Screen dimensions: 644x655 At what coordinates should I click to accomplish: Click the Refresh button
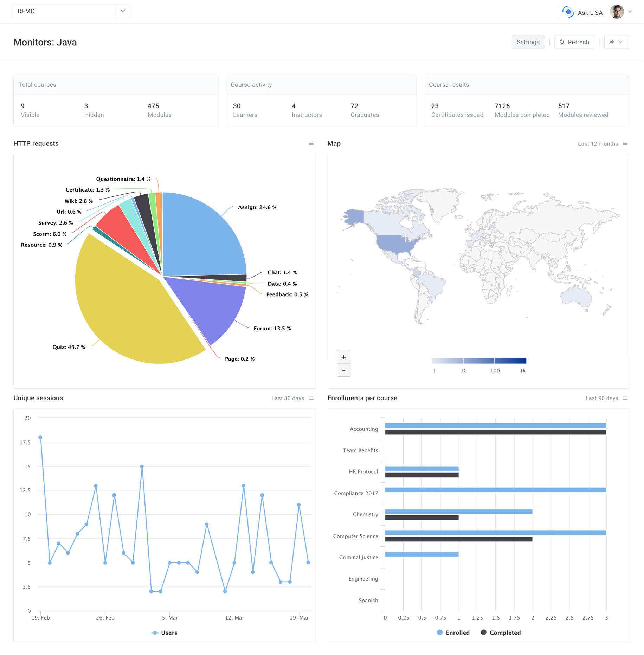(574, 42)
